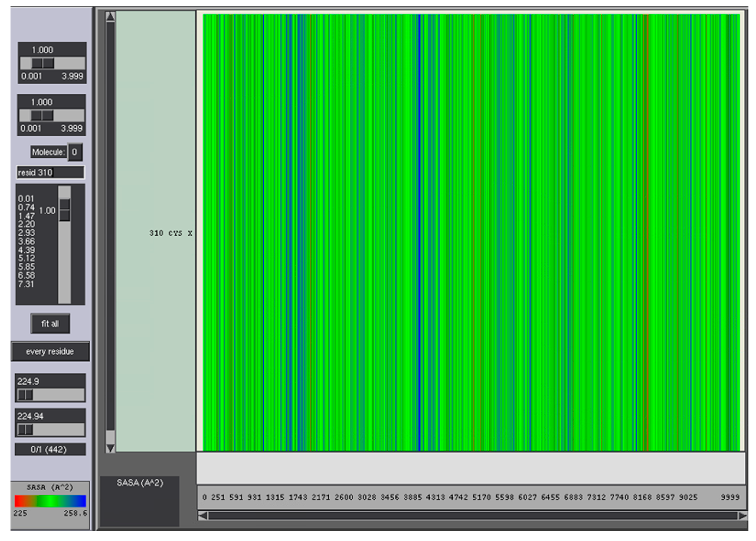Click the 224.9 threshold slider handle
756x541 pixels.
tap(25, 395)
